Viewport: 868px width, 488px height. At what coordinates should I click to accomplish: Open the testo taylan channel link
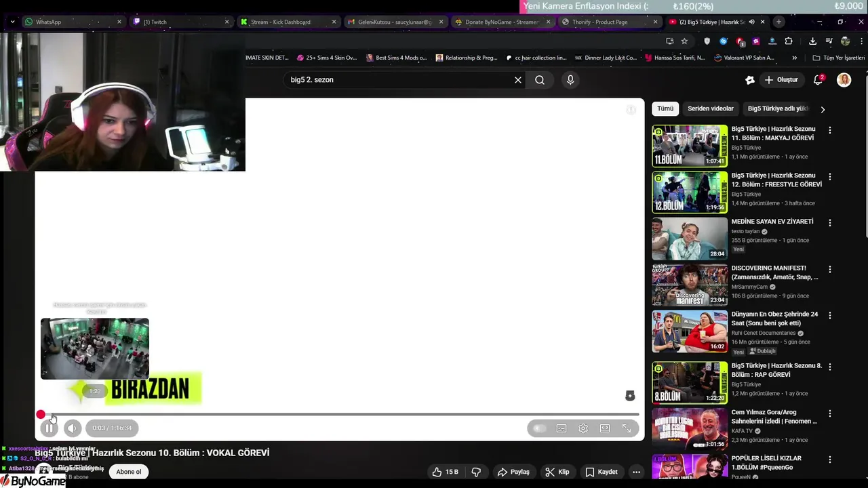[746, 231]
